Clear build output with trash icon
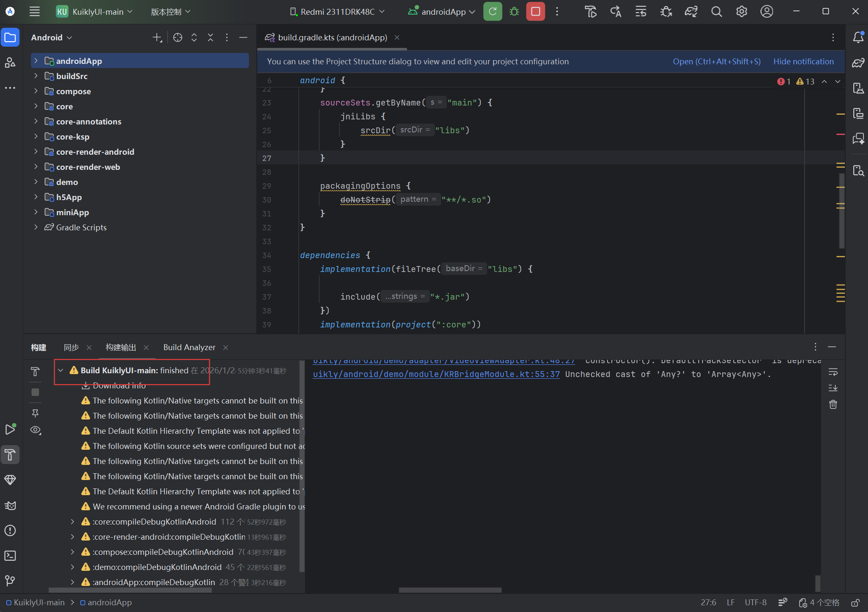The width and height of the screenshot is (868, 612). pos(833,404)
